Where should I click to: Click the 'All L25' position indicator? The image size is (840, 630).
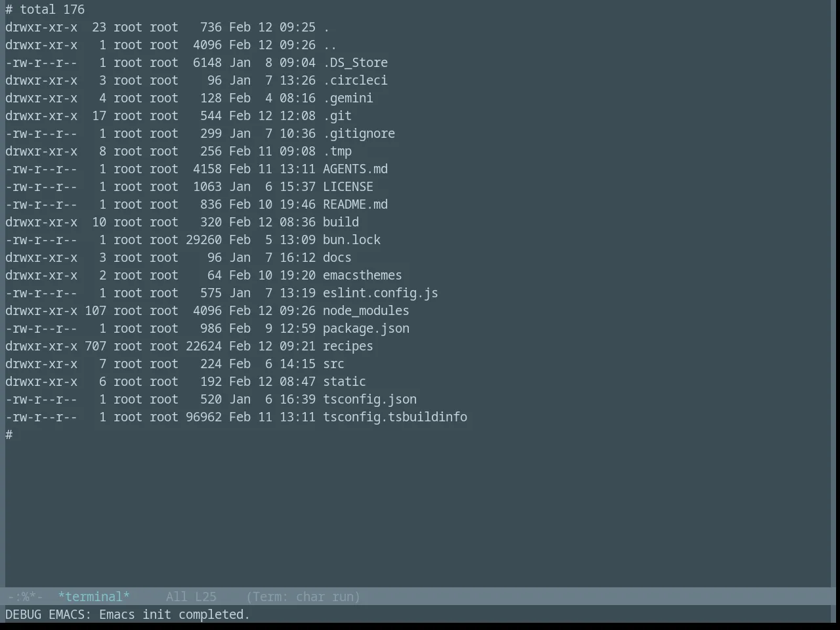click(x=191, y=597)
